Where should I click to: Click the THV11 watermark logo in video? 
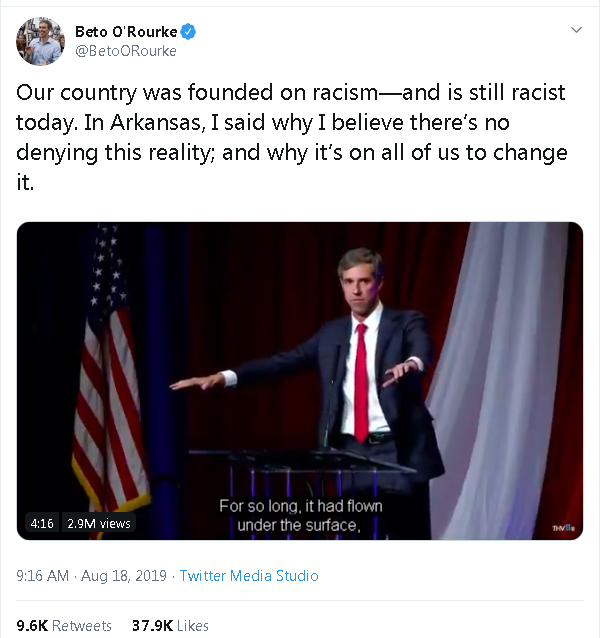click(563, 527)
